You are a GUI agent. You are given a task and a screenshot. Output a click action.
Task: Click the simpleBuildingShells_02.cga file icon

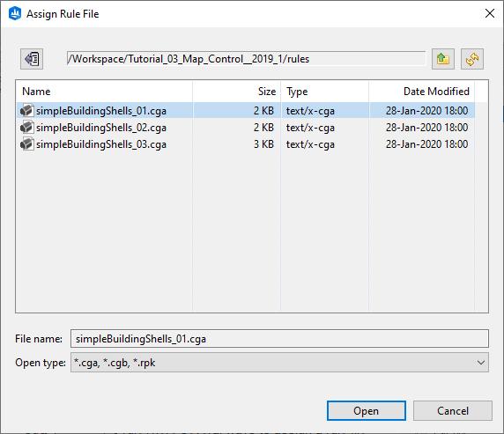(26, 128)
